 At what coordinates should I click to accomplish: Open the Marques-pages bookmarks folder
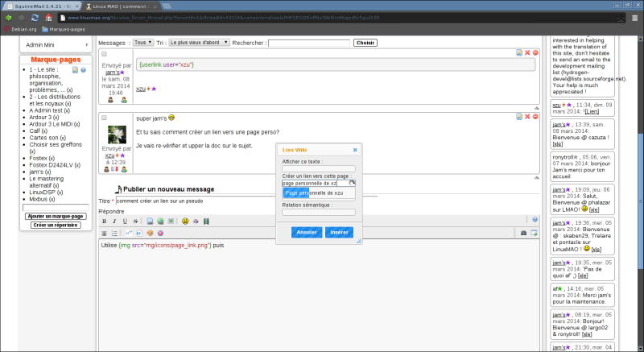[x=64, y=29]
